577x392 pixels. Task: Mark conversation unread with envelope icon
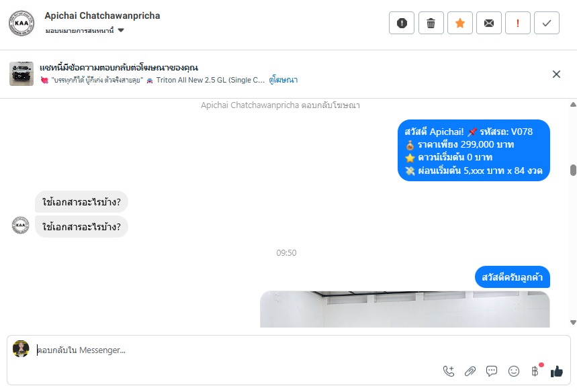[x=489, y=23]
